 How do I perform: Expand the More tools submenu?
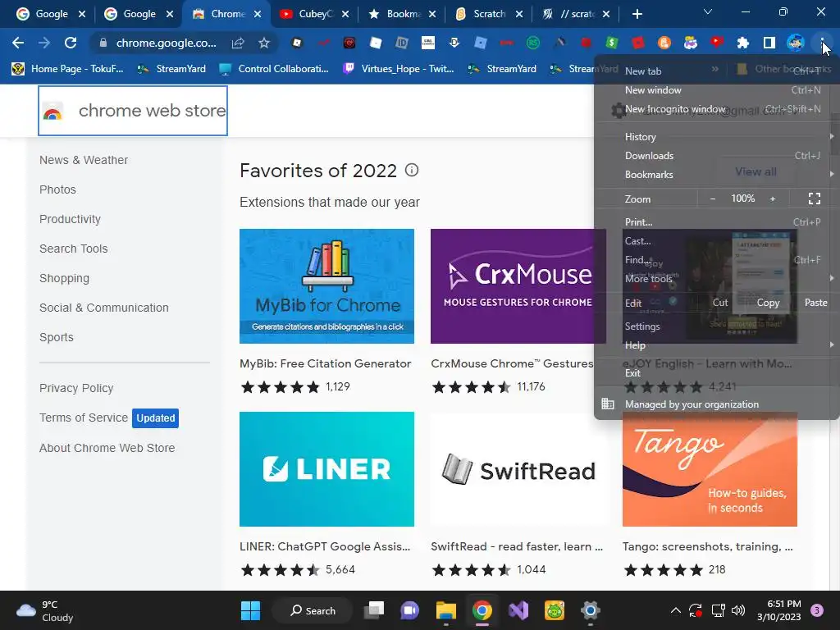(717, 279)
